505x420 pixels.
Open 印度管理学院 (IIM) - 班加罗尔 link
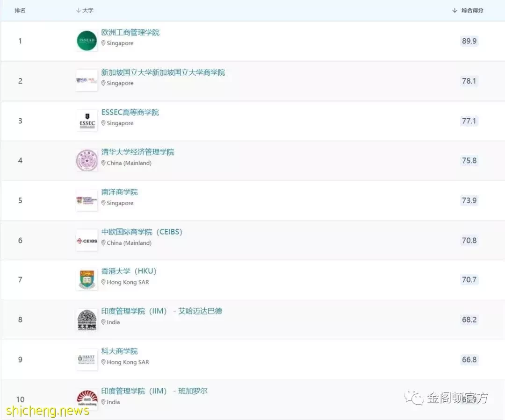(x=154, y=391)
